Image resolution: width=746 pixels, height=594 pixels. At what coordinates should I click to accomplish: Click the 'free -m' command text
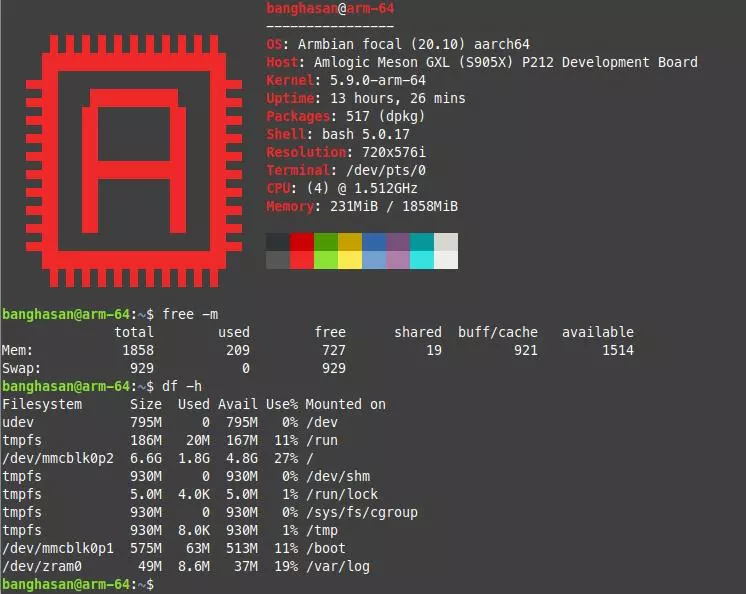(190, 314)
